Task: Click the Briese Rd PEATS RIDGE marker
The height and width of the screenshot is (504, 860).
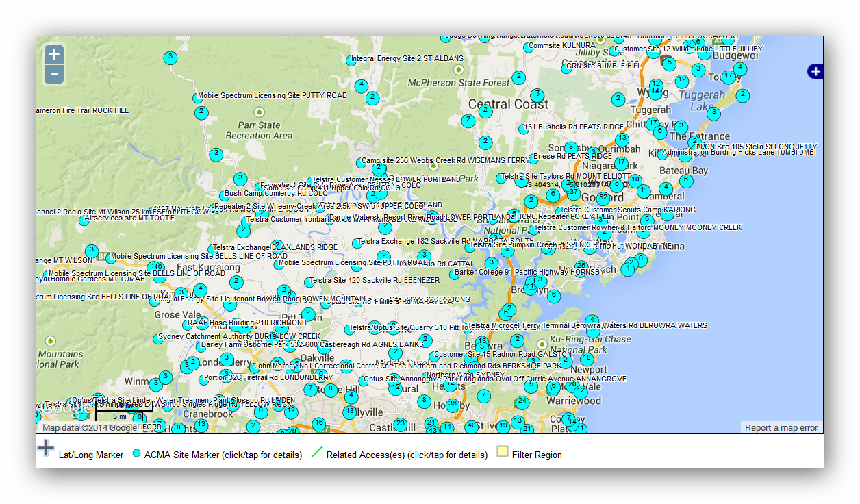Action: click(533, 158)
